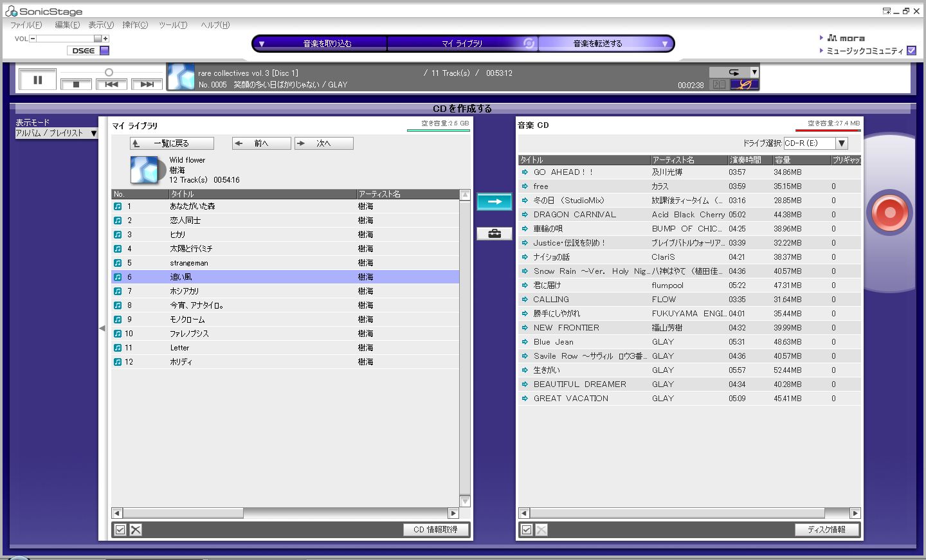Pause playback with the pause button
The image size is (926, 560).
click(x=37, y=80)
